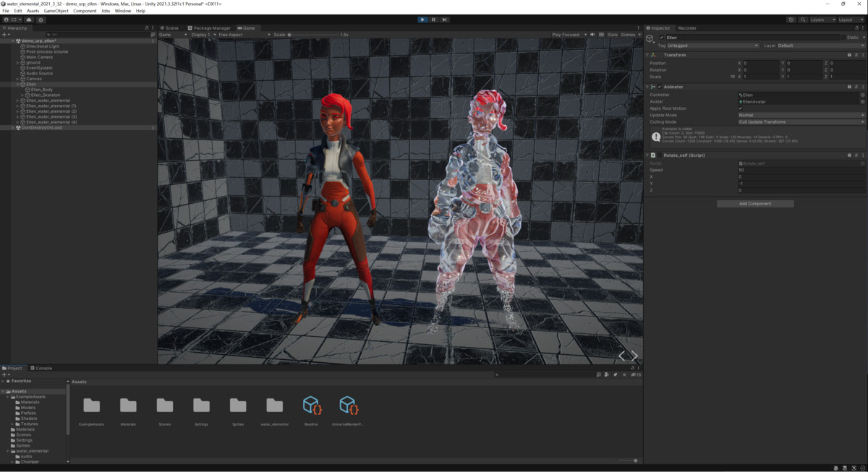This screenshot has width=868, height=472.
Task: Open the Undo History icon
Action: 791,20
